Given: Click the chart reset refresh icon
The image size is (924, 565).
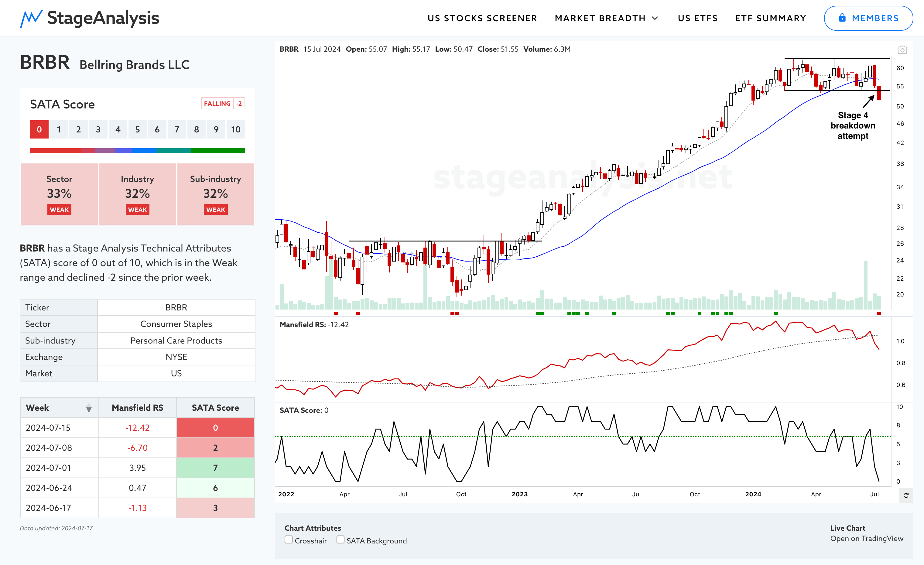Looking at the screenshot, I should coord(906,495).
